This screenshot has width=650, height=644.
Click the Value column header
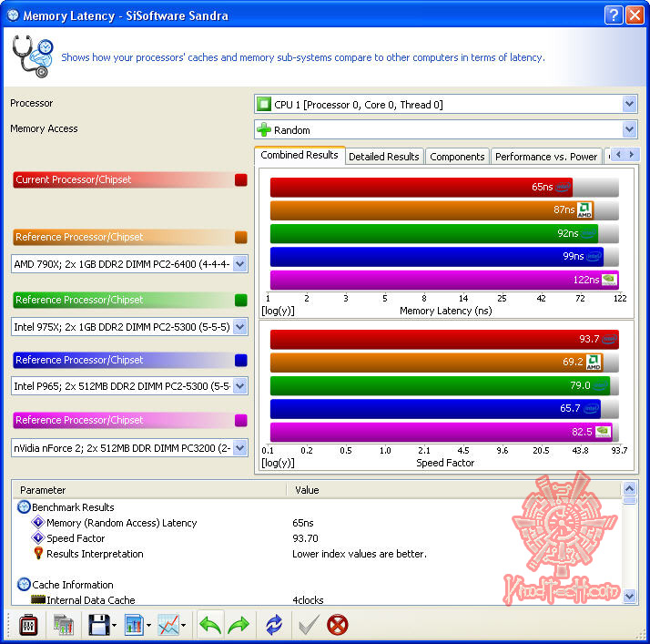(454, 490)
